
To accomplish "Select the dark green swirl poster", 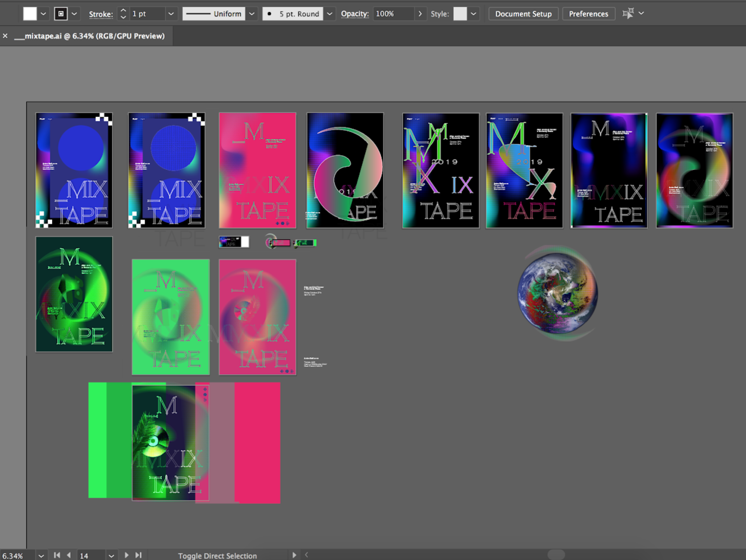I will pyautogui.click(x=74, y=294).
